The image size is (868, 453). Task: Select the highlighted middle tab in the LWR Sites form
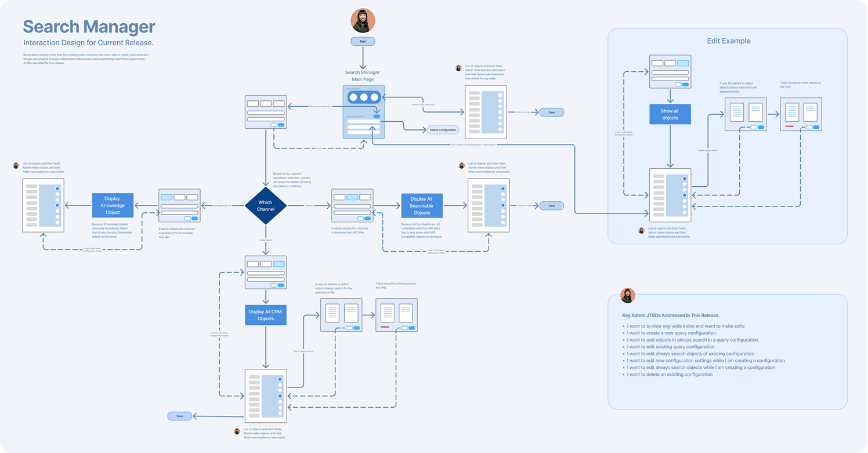[x=352, y=197]
